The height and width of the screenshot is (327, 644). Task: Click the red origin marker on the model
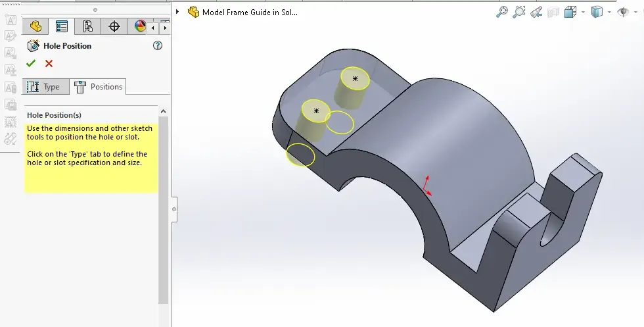pyautogui.click(x=427, y=186)
